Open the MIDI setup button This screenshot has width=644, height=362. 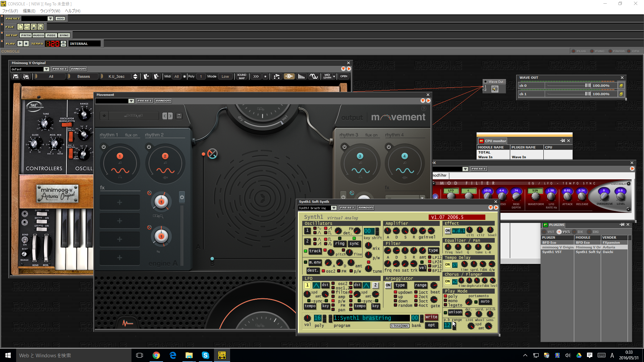click(51, 35)
